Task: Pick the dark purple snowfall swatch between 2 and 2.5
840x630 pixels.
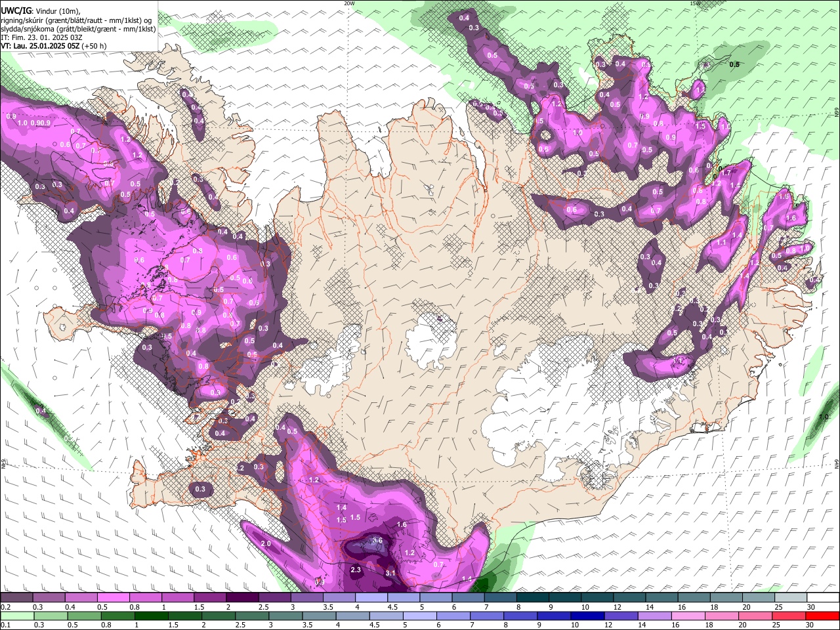Action: coord(242,598)
